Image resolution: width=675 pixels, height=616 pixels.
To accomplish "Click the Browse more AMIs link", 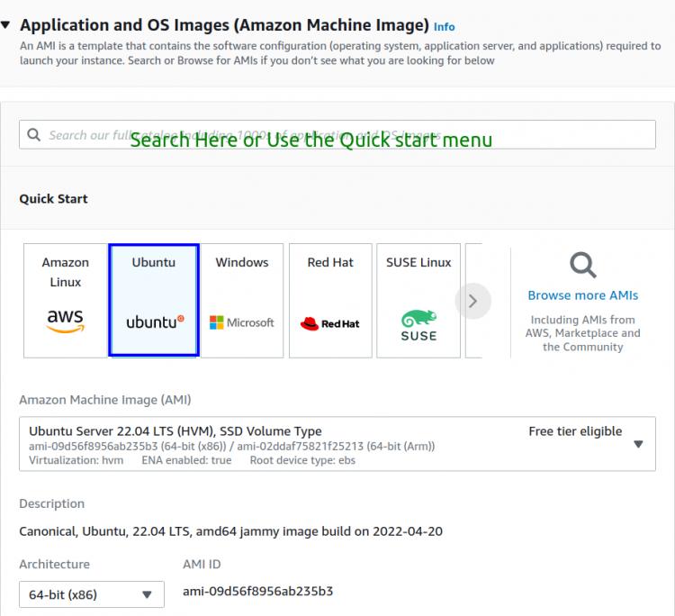I will pyautogui.click(x=582, y=295).
